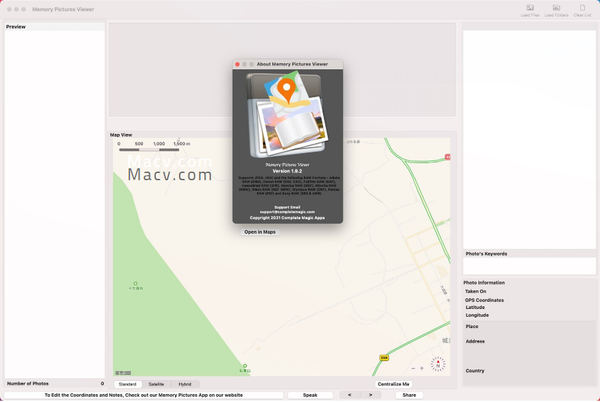Select the Standard map type

tap(127, 384)
